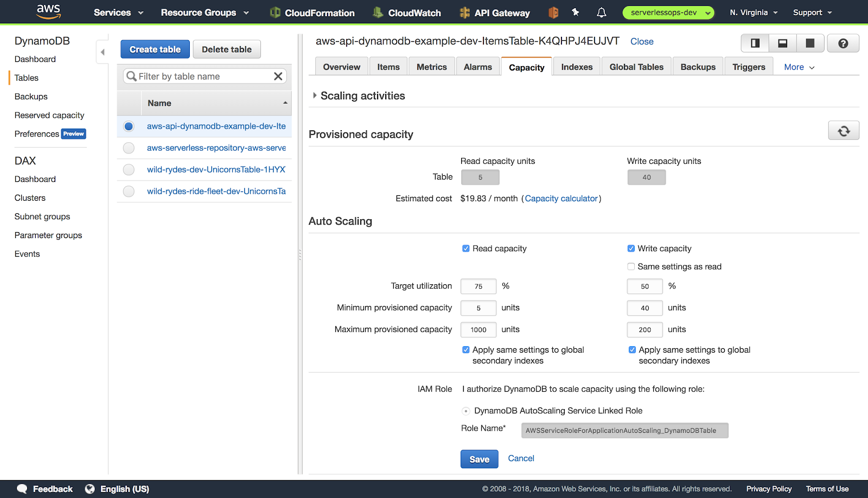The width and height of the screenshot is (868, 498).
Task: Open the Support dropdown menu
Action: tap(812, 12)
